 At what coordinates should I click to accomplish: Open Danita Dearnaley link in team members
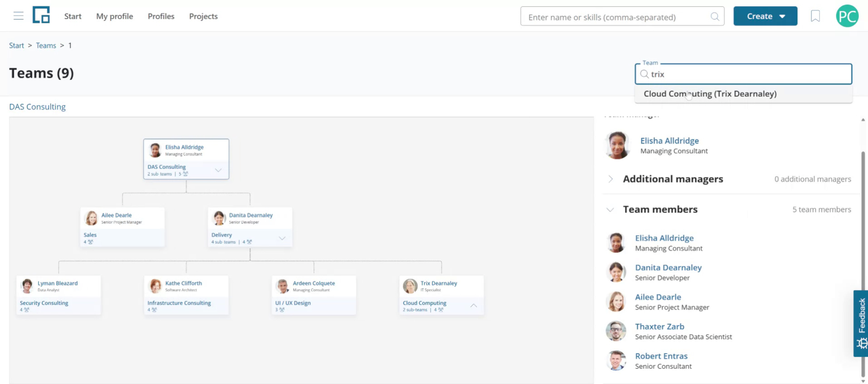click(668, 268)
